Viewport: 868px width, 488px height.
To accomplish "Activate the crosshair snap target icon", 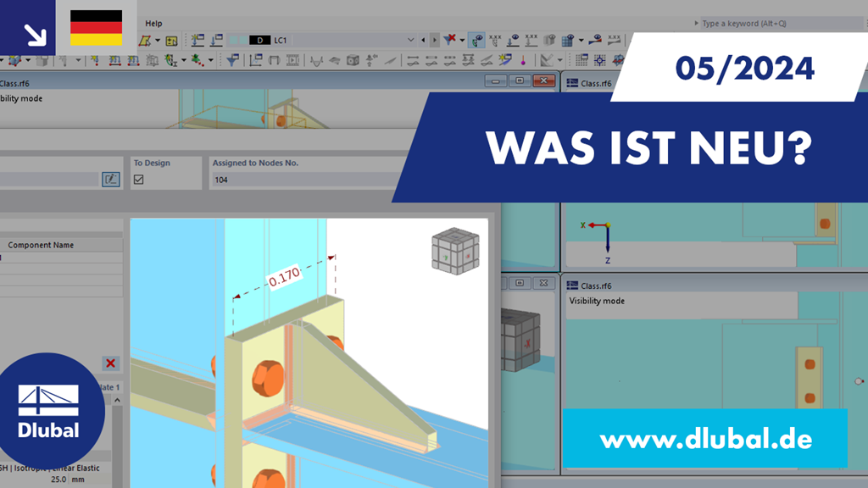I will [x=599, y=60].
